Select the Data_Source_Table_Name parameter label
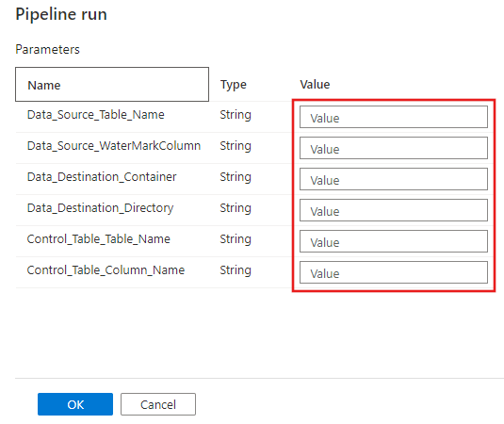 pos(96,115)
